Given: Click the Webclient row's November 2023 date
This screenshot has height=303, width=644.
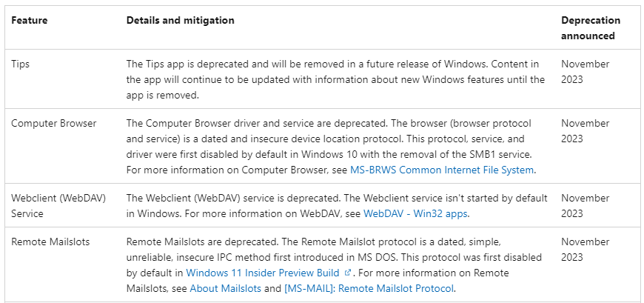Looking at the screenshot, I should [585, 206].
